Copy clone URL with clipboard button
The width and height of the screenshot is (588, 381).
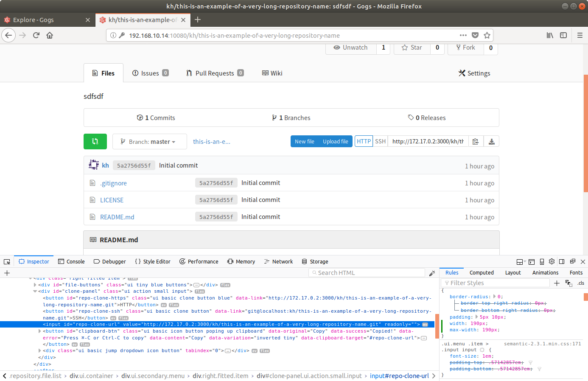[476, 141]
